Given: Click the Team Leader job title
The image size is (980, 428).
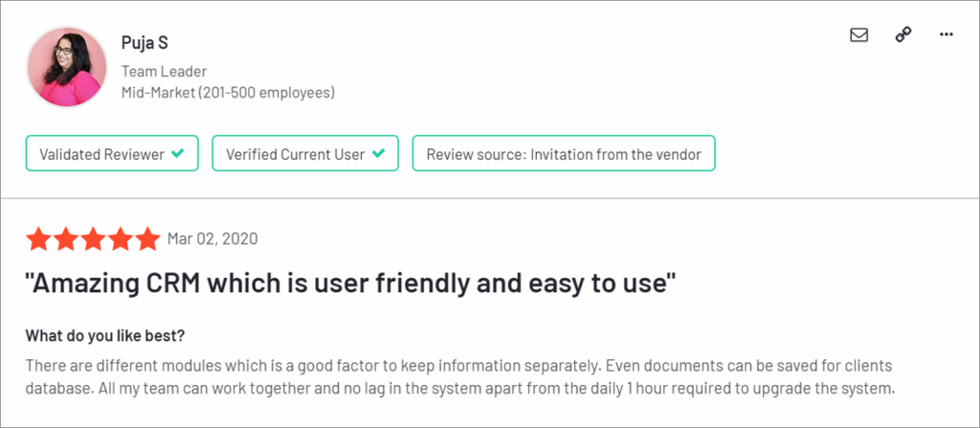Looking at the screenshot, I should coord(164,72).
